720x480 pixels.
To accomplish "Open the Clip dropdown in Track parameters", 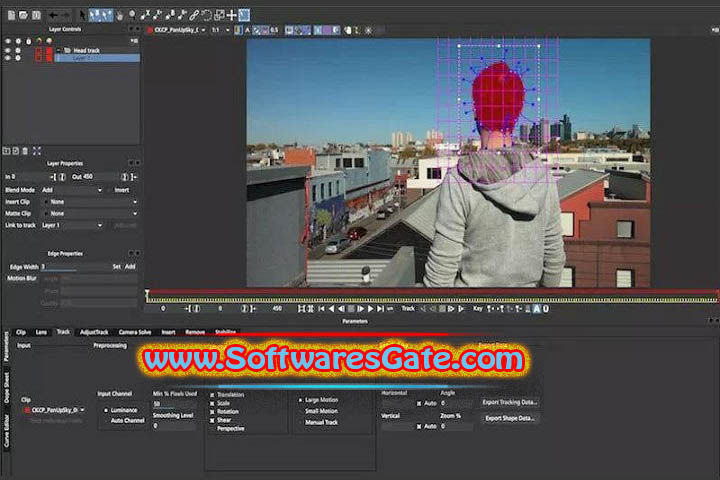I will 55,410.
